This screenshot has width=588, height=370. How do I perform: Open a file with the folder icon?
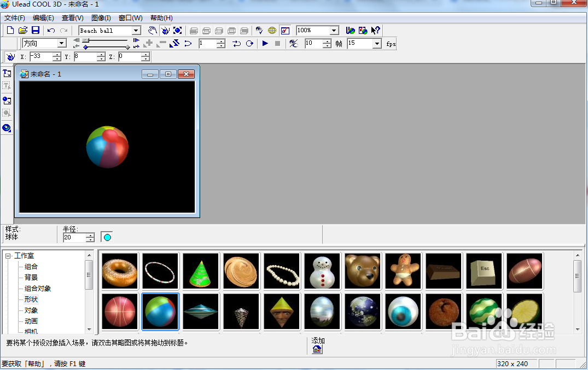[x=23, y=31]
